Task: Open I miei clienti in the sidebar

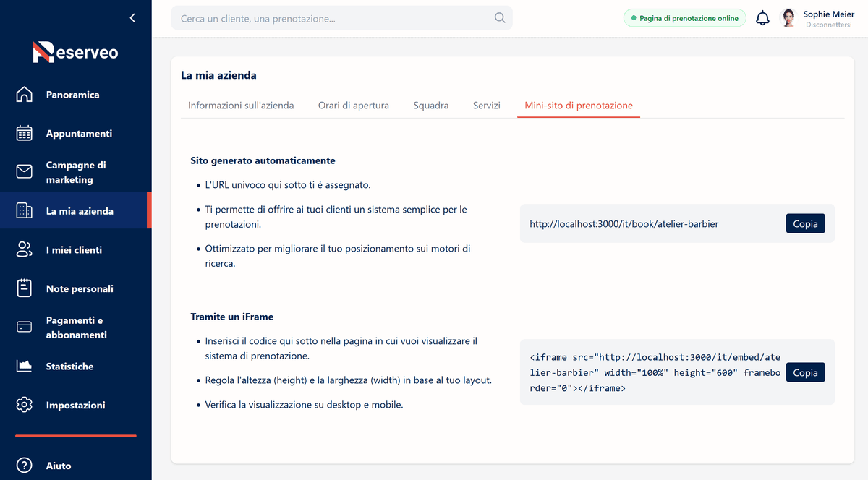Action: click(x=73, y=250)
